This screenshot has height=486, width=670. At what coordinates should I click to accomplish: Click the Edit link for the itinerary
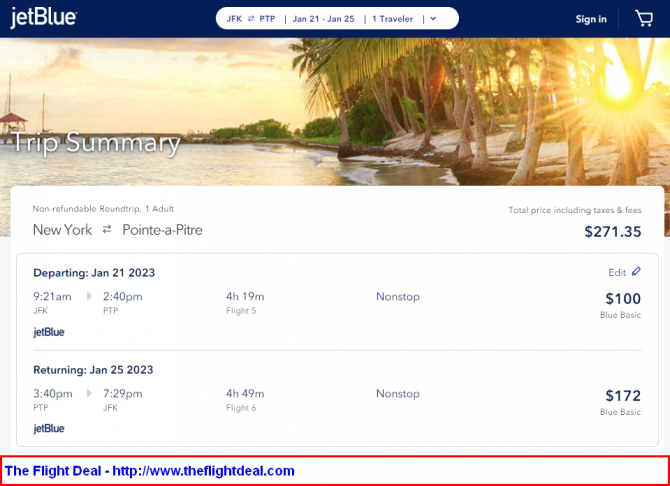point(617,272)
